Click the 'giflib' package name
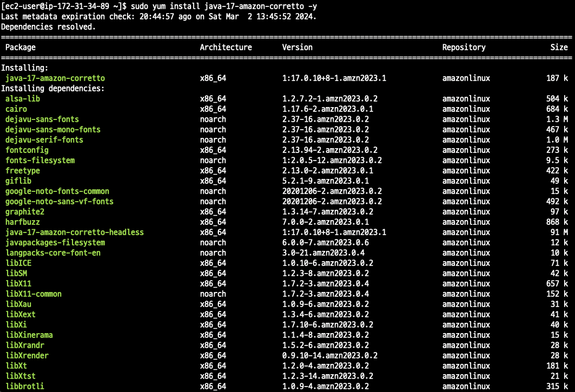 (x=18, y=181)
